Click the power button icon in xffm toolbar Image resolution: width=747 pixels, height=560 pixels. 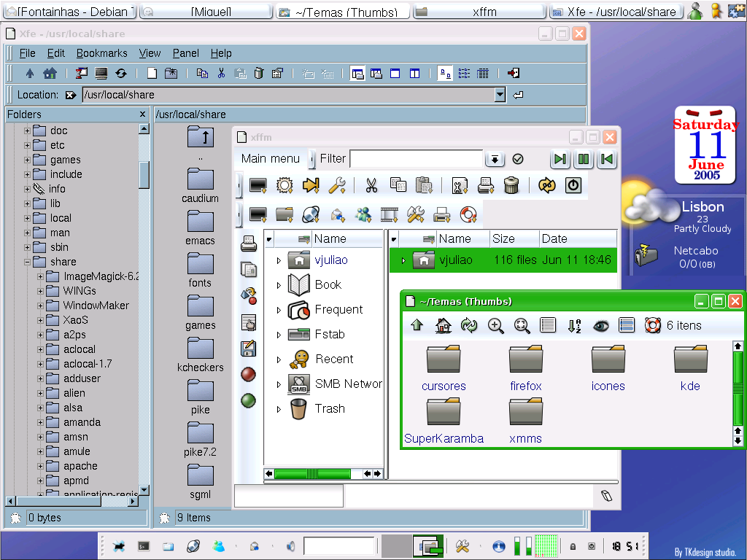[573, 185]
